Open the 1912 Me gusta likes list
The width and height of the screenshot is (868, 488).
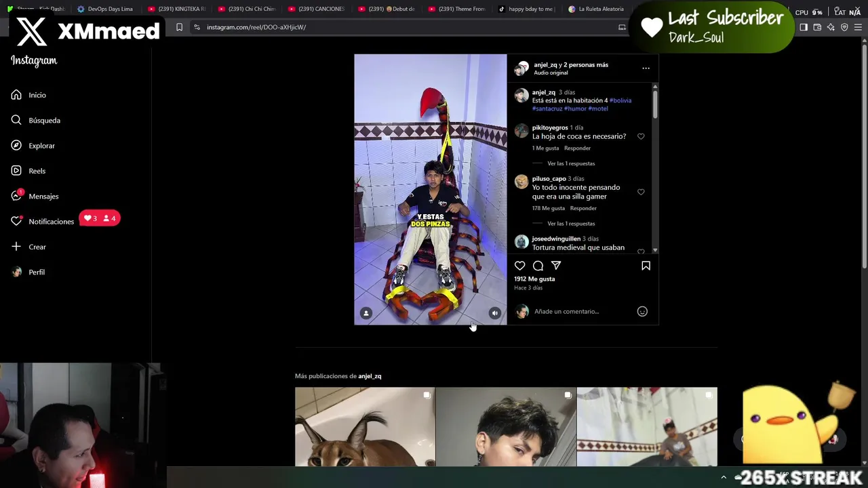[x=534, y=279]
